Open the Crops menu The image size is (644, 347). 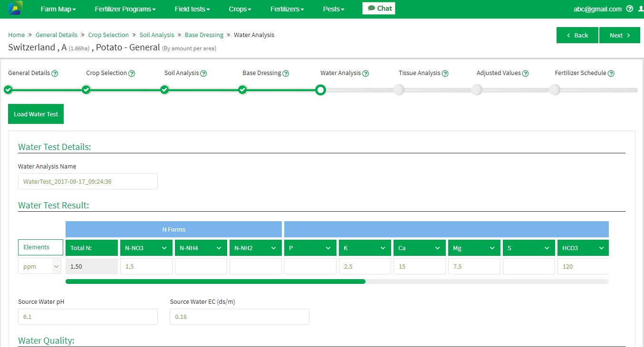point(240,9)
